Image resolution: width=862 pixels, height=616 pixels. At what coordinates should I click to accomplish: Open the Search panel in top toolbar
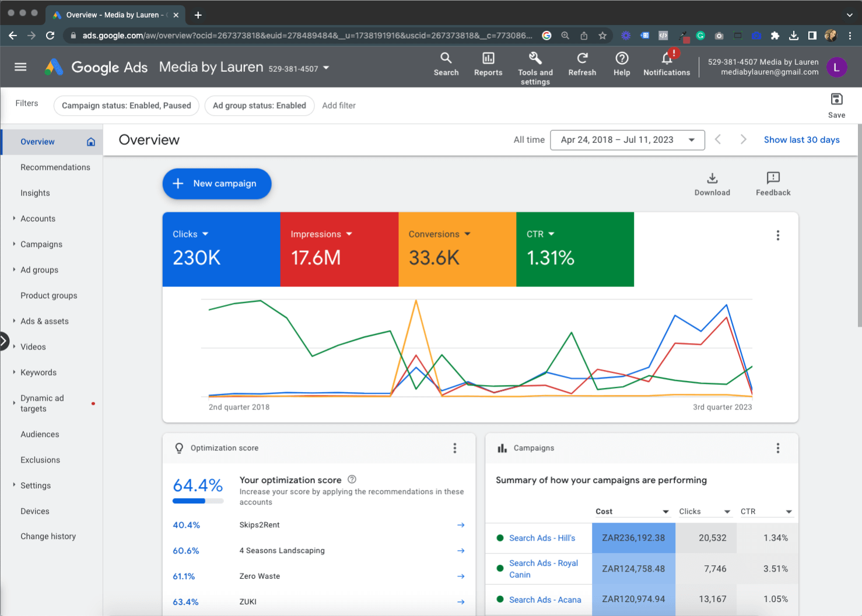tap(446, 64)
